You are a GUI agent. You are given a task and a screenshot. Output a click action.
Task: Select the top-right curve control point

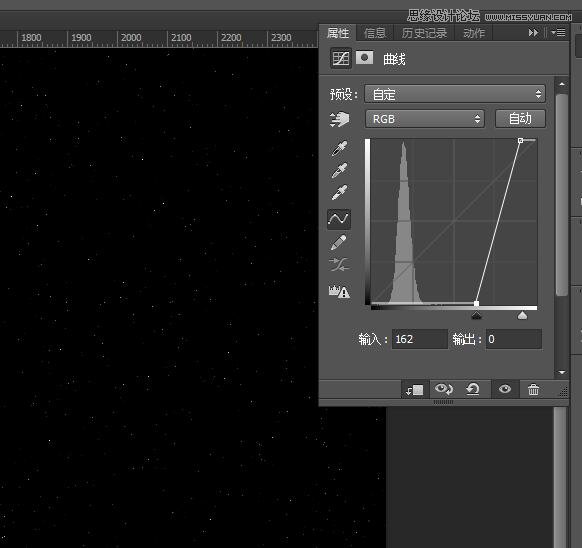(520, 140)
